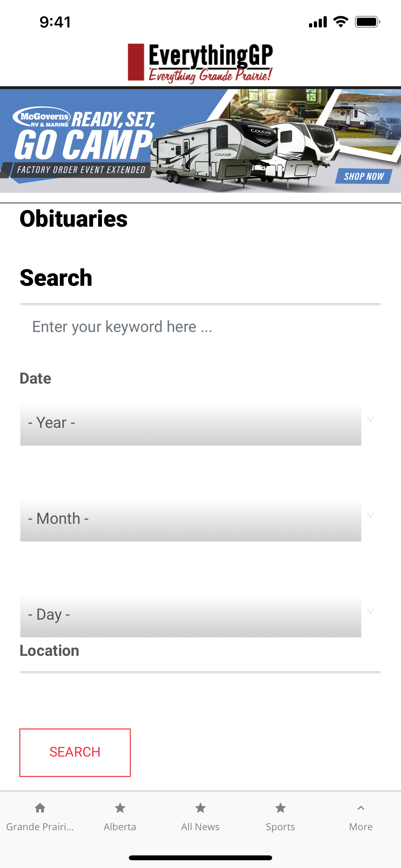
Task: Click the Month dropdown arrow
Action: pos(370,515)
